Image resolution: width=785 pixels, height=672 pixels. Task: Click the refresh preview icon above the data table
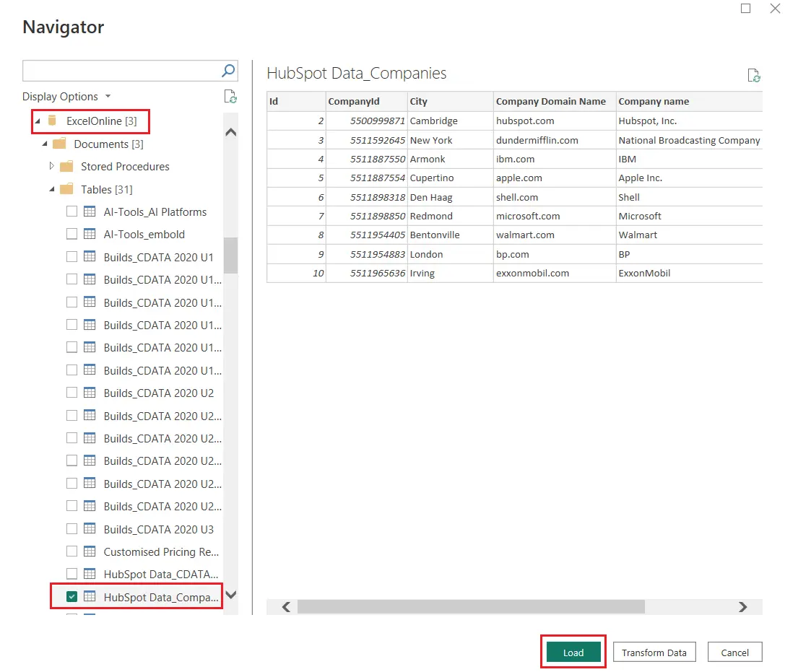tap(754, 75)
